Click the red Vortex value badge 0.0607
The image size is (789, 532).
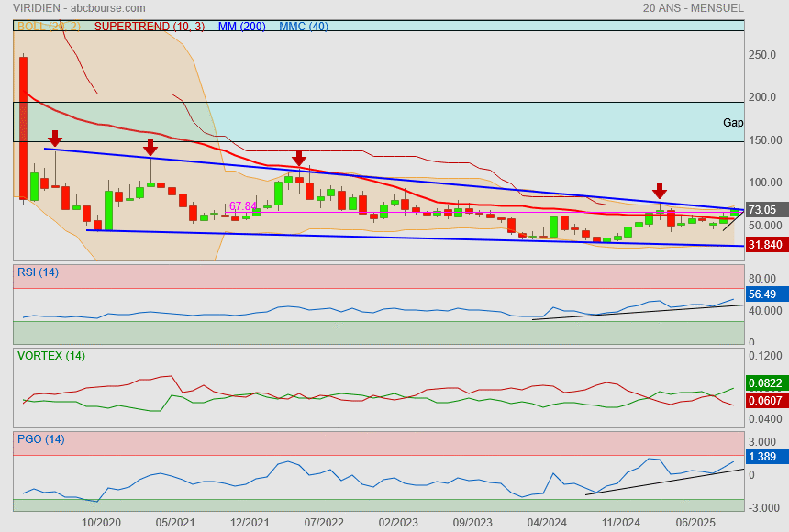click(x=765, y=400)
